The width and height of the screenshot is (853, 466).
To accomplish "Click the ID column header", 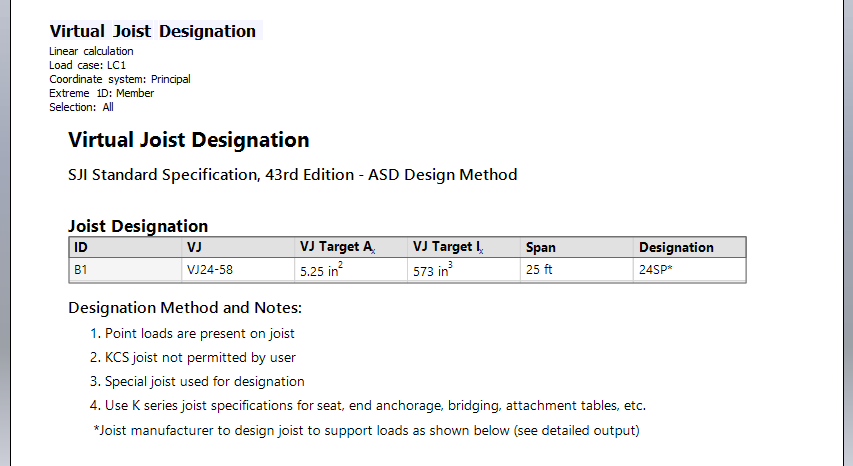I will [81, 247].
